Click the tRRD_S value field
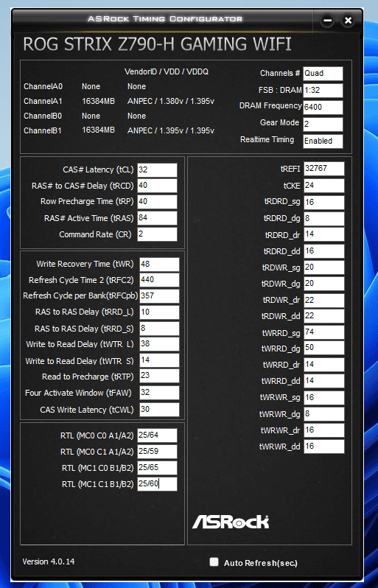 (x=159, y=329)
